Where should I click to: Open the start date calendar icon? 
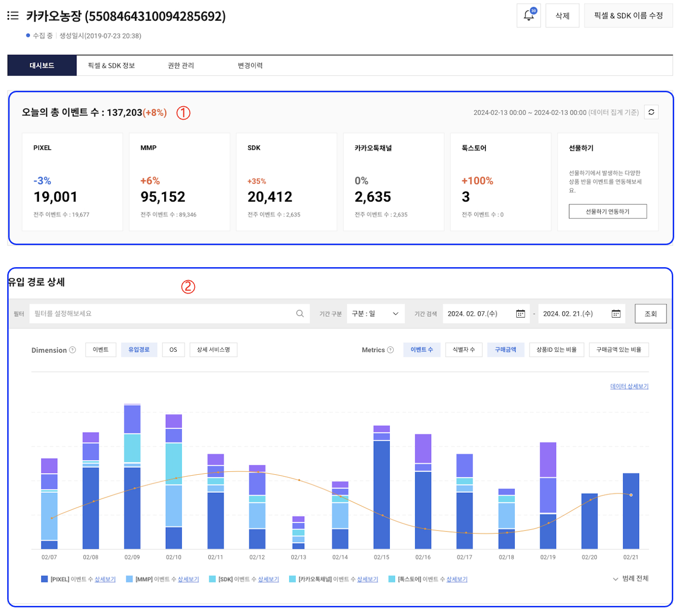(520, 314)
